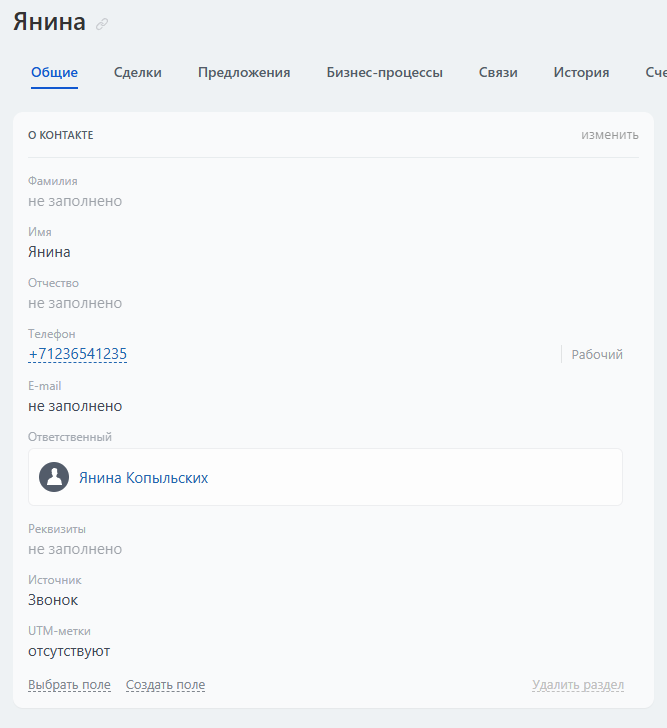Open the Сделки tab
The width and height of the screenshot is (667, 728).
click(138, 72)
